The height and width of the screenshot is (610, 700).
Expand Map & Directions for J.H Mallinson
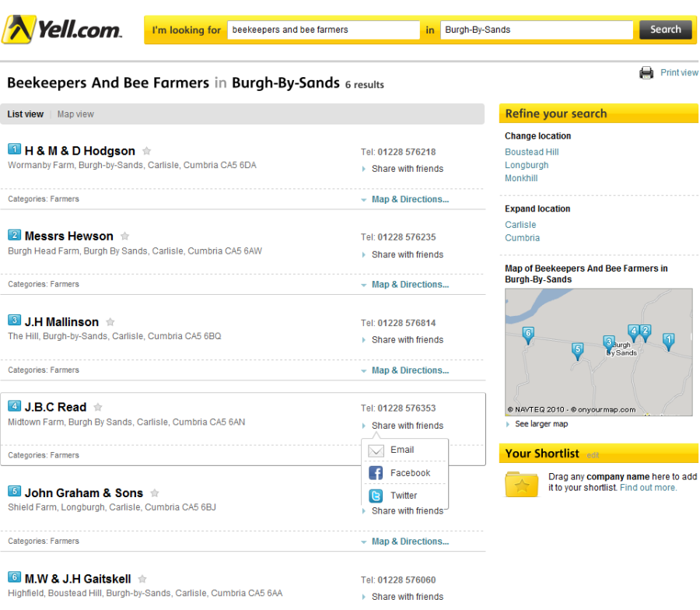point(405,370)
